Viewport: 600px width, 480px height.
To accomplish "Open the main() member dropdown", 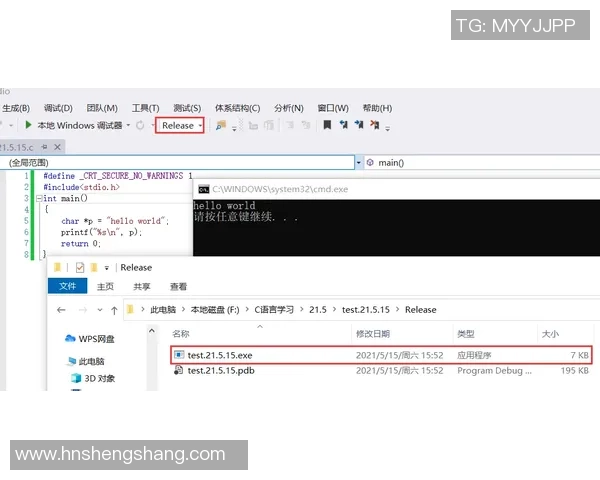I will click(x=482, y=163).
